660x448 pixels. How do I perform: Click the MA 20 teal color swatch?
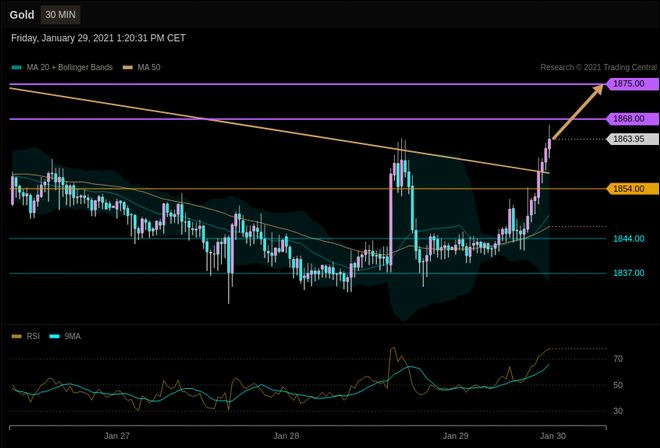[16, 67]
